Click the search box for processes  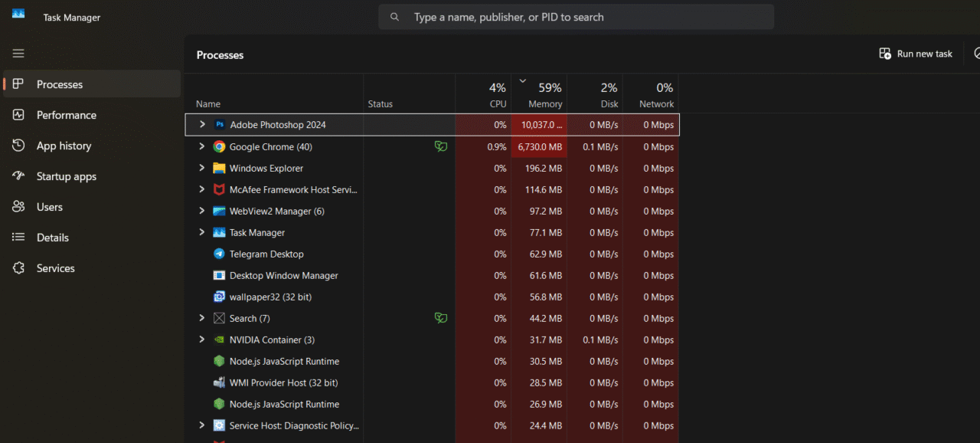coord(576,17)
